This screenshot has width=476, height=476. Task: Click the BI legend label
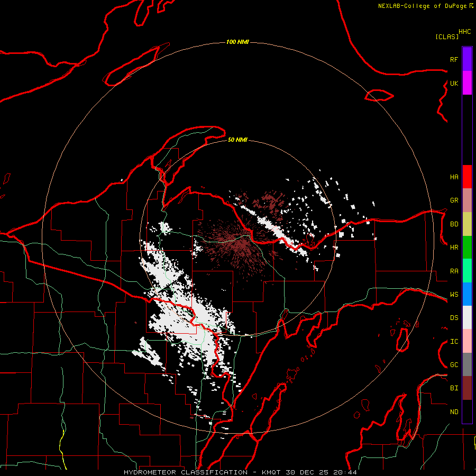tap(454, 388)
